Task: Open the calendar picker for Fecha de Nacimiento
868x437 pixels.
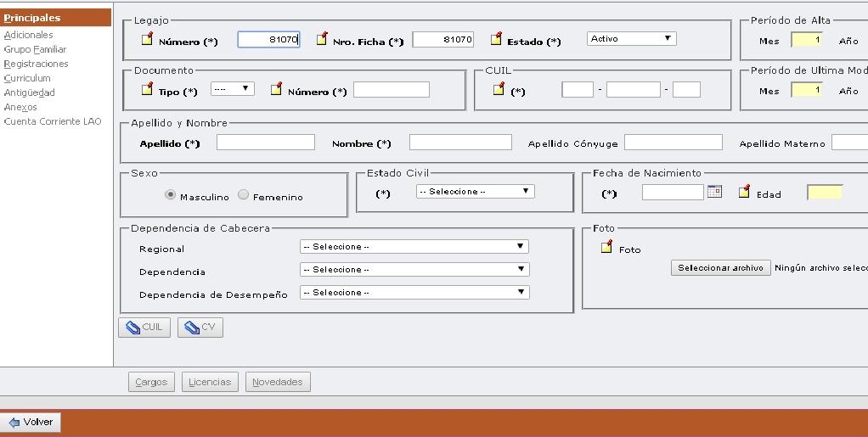Action: pos(714,192)
